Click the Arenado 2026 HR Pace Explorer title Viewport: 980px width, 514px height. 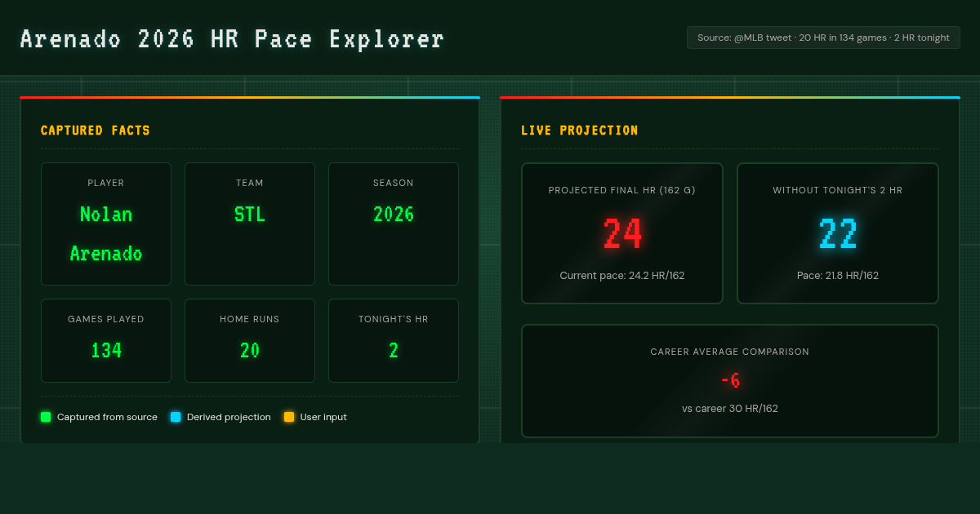tap(232, 39)
